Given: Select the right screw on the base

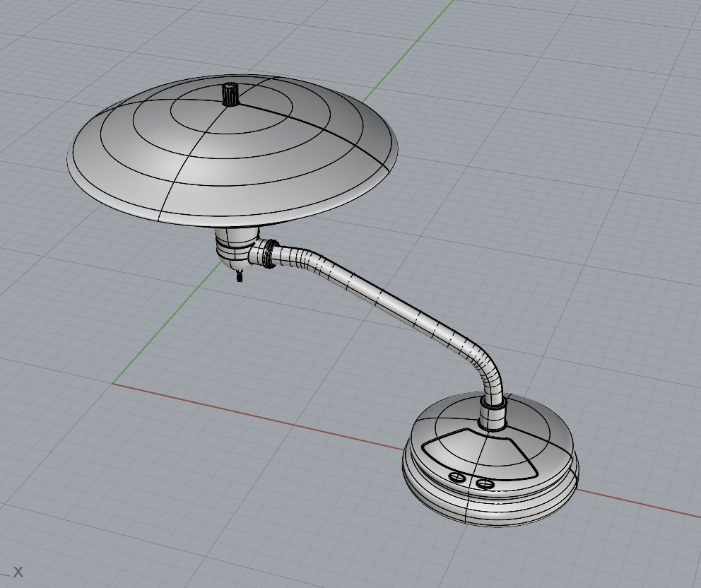Looking at the screenshot, I should [484, 483].
